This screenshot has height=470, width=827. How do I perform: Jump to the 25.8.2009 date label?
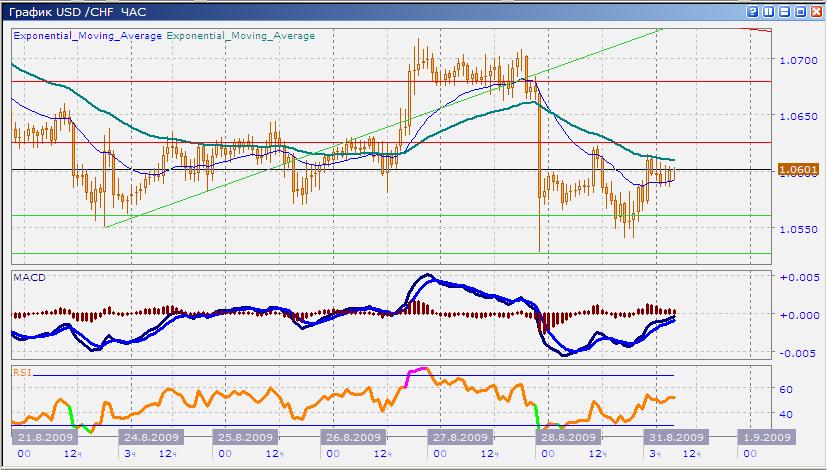246,438
